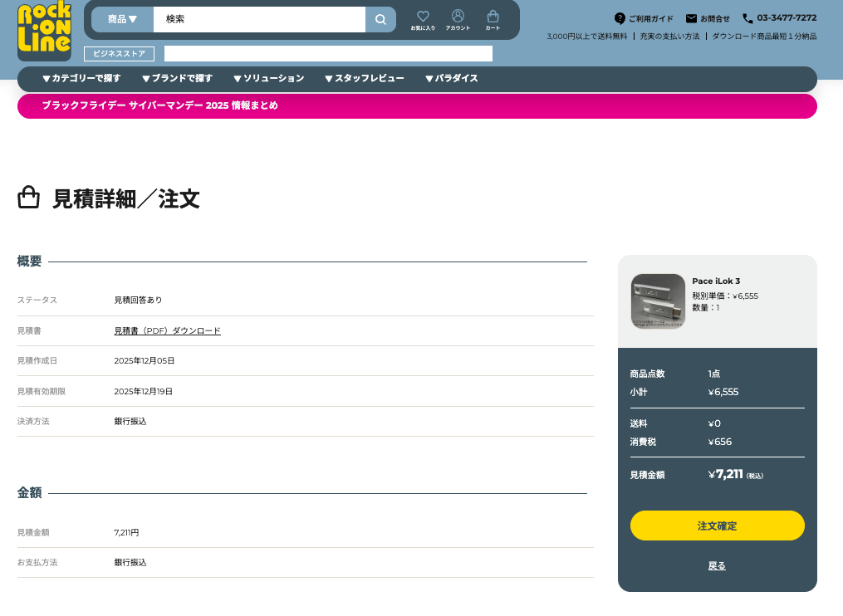This screenshot has height=616, width=843.
Task: Open ご利用ガイド help guide
Action: (644, 18)
